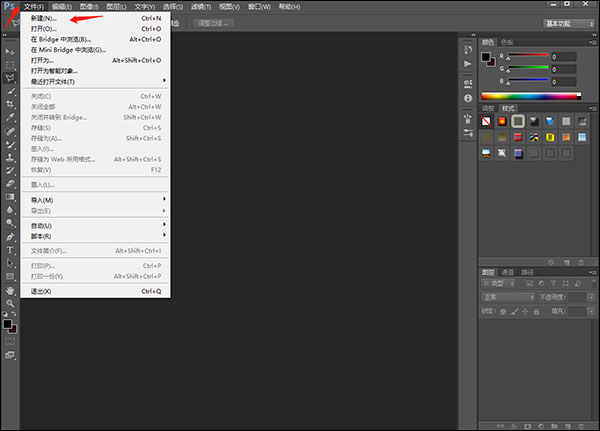Select the Hand tool
The image size is (600, 431).
pos(10,289)
